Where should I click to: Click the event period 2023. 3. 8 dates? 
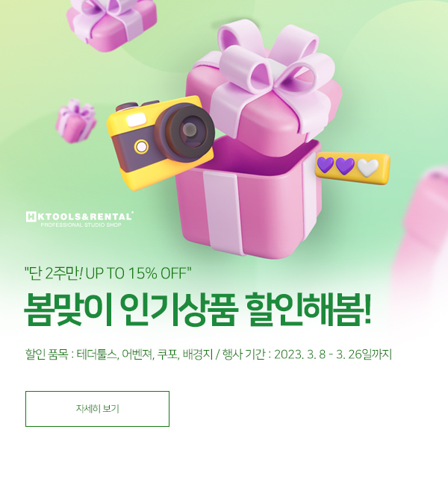[x=333, y=354]
